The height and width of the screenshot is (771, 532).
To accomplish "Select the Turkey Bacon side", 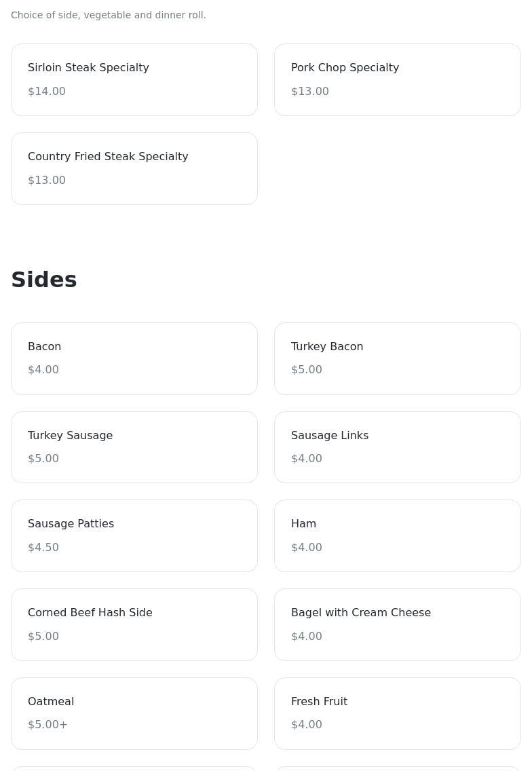I will 397,358.
